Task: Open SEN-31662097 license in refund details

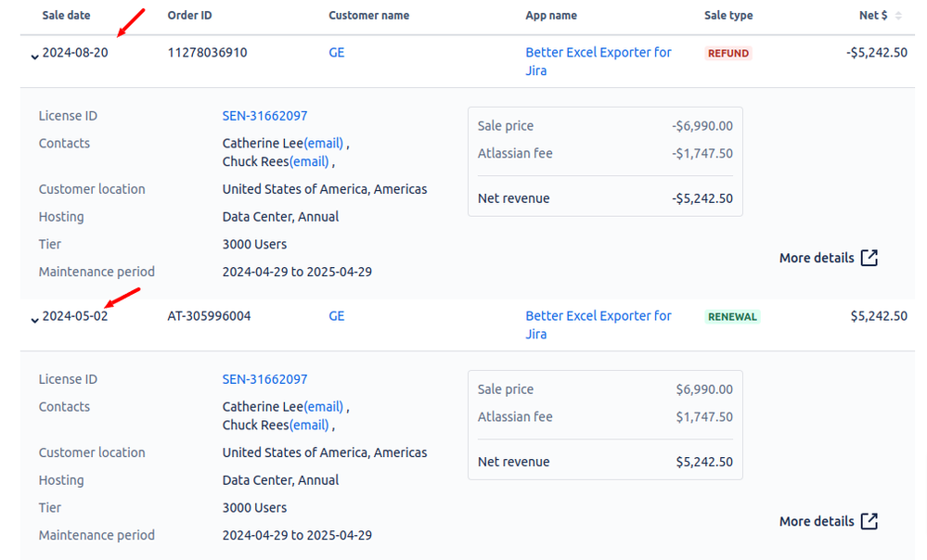Action: point(264,116)
